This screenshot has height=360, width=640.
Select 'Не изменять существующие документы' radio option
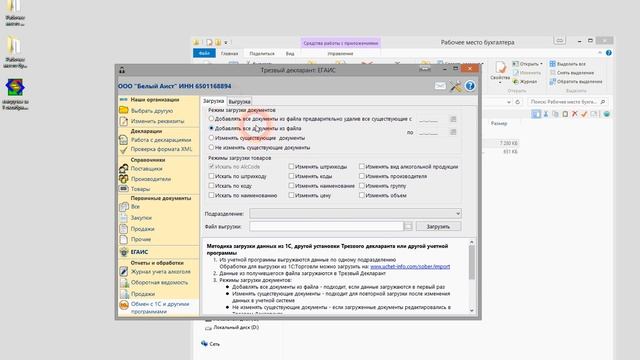pyautogui.click(x=211, y=147)
